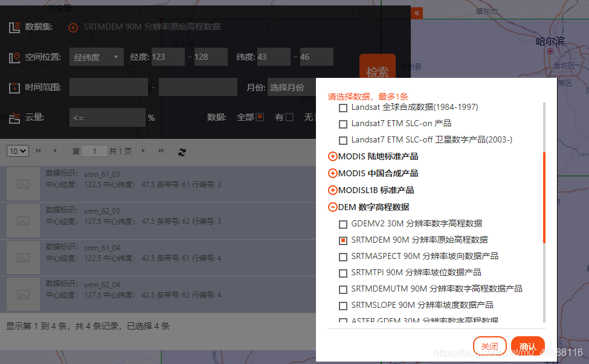The width and height of the screenshot is (589, 364).
Task: Expand MODIS 中国合成产品 group
Action: (x=332, y=173)
